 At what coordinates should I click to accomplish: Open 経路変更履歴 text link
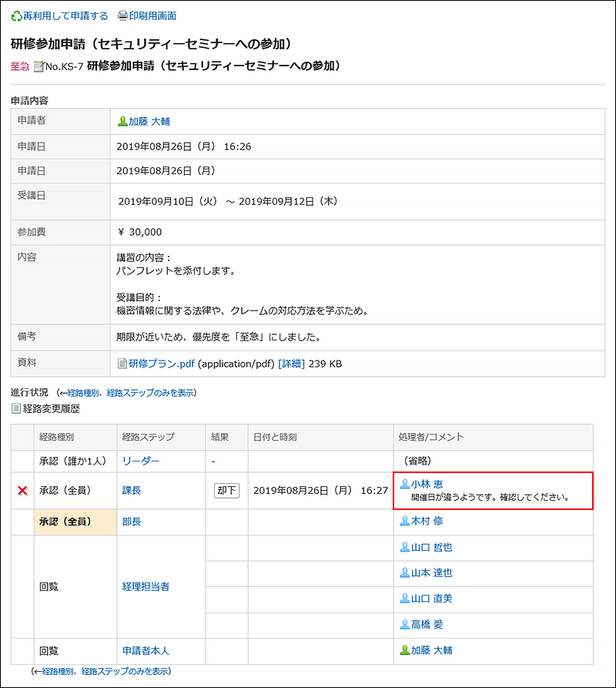click(52, 409)
